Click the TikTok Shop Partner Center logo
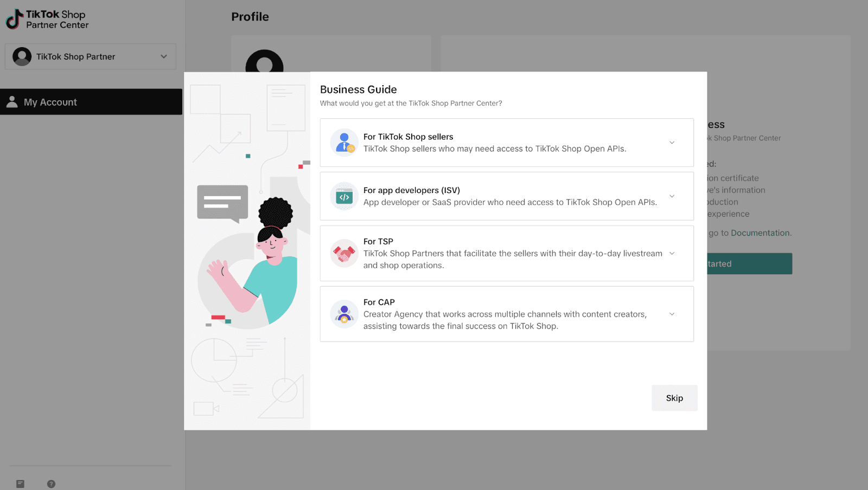Screen dimensions: 868x490 pos(47,19)
